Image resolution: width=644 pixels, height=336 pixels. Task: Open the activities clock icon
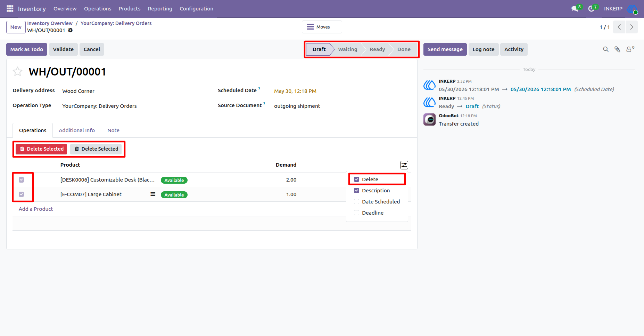[591, 9]
